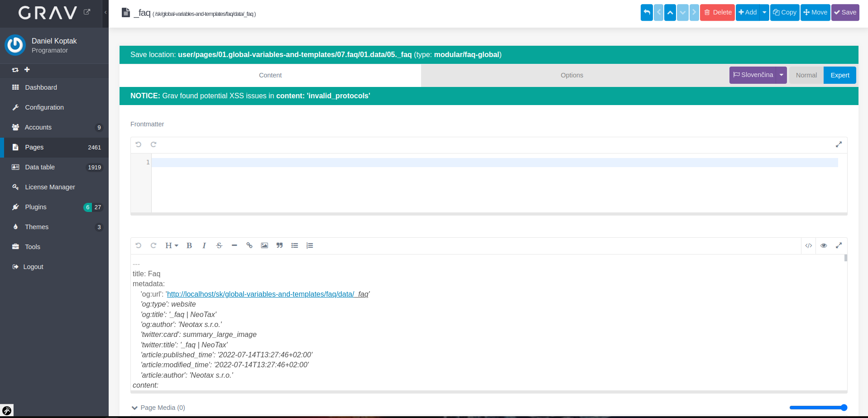The image size is (868, 418).
Task: Switch content editor to code view
Action: pos(809,245)
